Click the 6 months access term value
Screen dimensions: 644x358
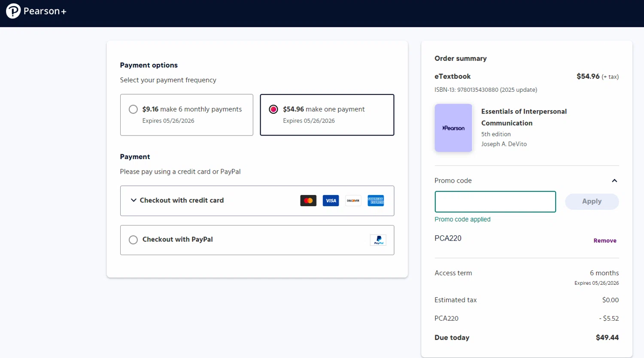pyautogui.click(x=604, y=273)
